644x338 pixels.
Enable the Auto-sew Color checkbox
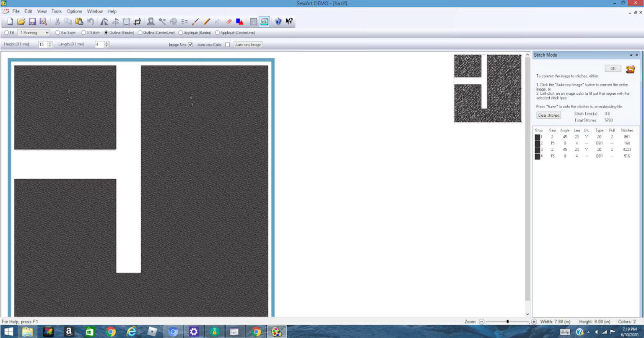point(228,45)
